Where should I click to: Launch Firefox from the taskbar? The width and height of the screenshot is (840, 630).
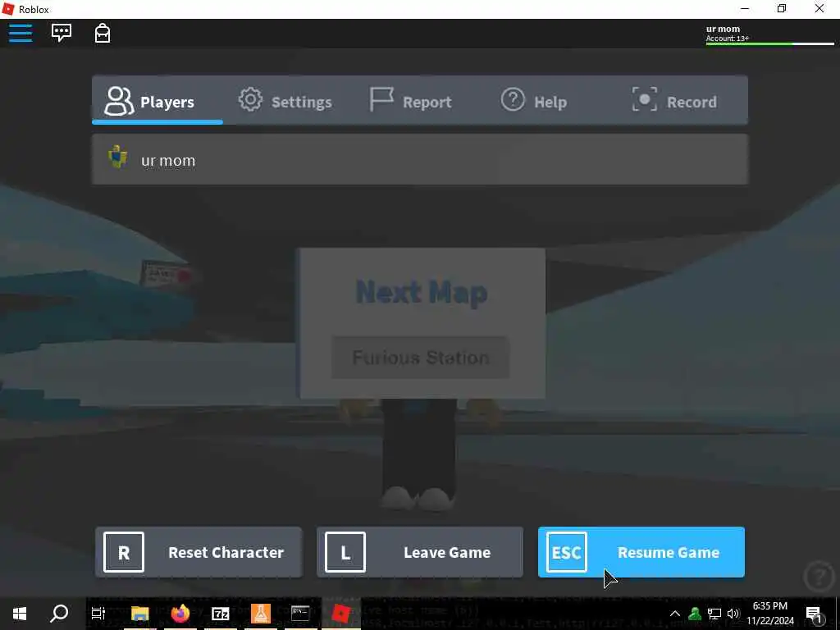click(180, 614)
